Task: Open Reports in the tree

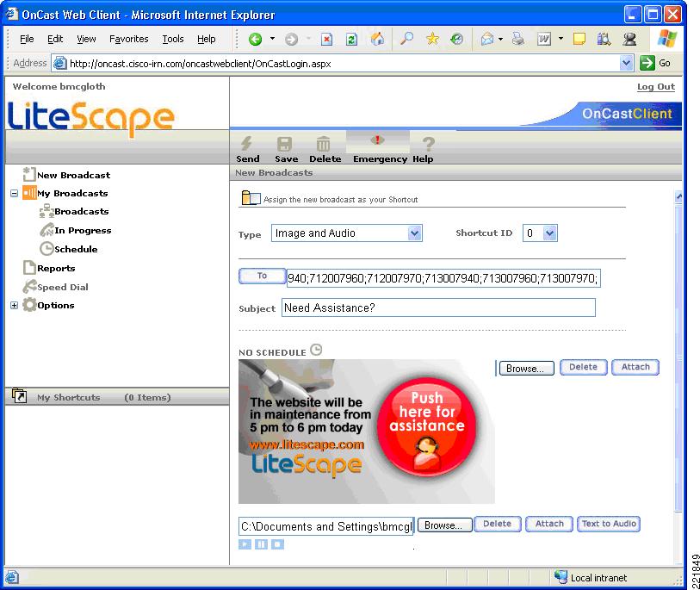Action: (x=56, y=269)
